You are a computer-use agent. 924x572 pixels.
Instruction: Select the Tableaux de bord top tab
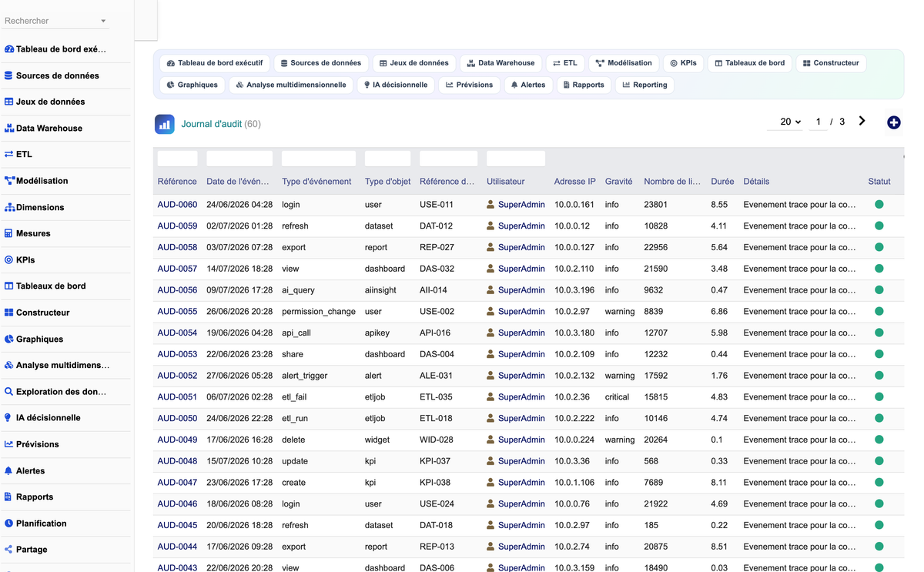click(750, 63)
